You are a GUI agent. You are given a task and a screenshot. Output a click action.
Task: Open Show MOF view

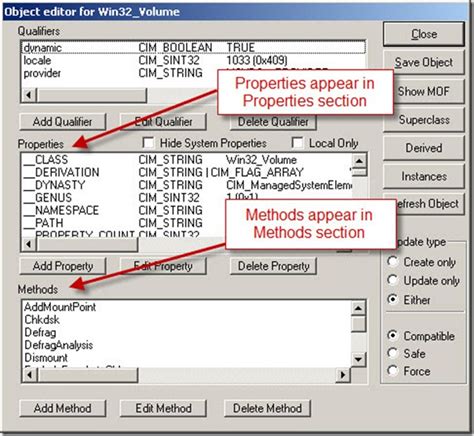point(424,91)
